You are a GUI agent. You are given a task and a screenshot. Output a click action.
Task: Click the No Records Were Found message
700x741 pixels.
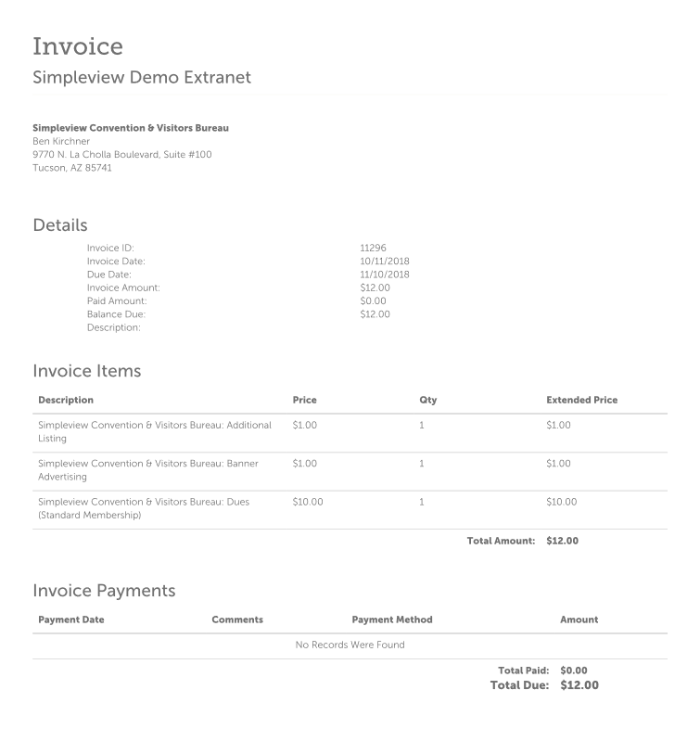350,645
